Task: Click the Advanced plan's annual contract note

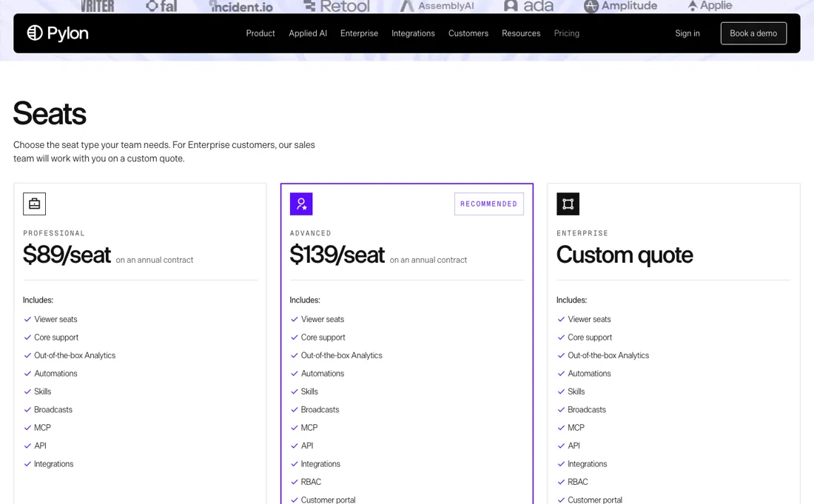Action: tap(428, 260)
